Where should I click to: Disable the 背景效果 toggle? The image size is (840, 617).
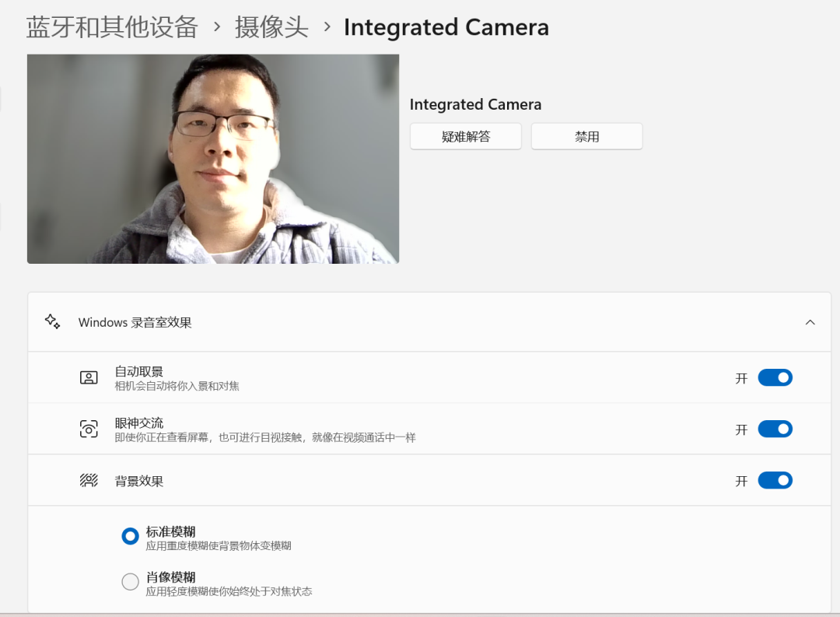tap(775, 480)
